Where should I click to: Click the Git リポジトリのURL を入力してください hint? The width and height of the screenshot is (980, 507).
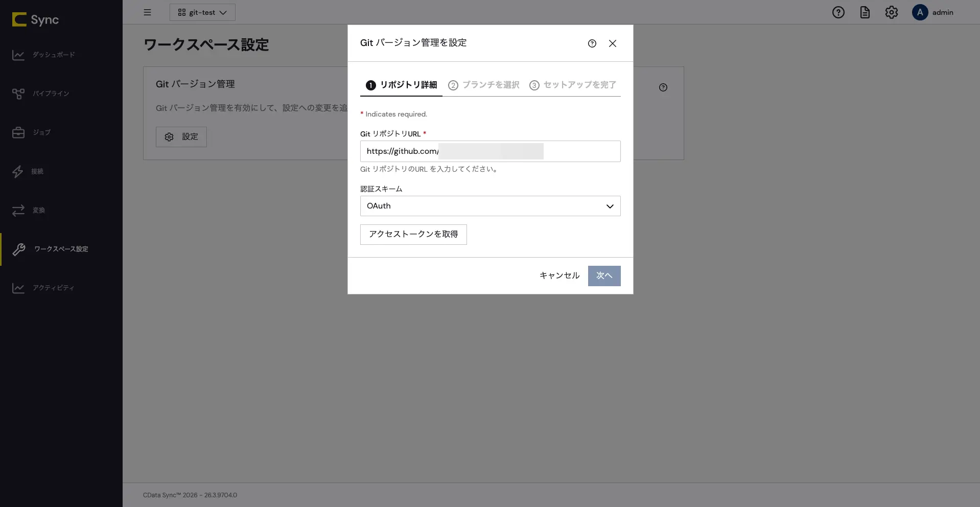(429, 169)
